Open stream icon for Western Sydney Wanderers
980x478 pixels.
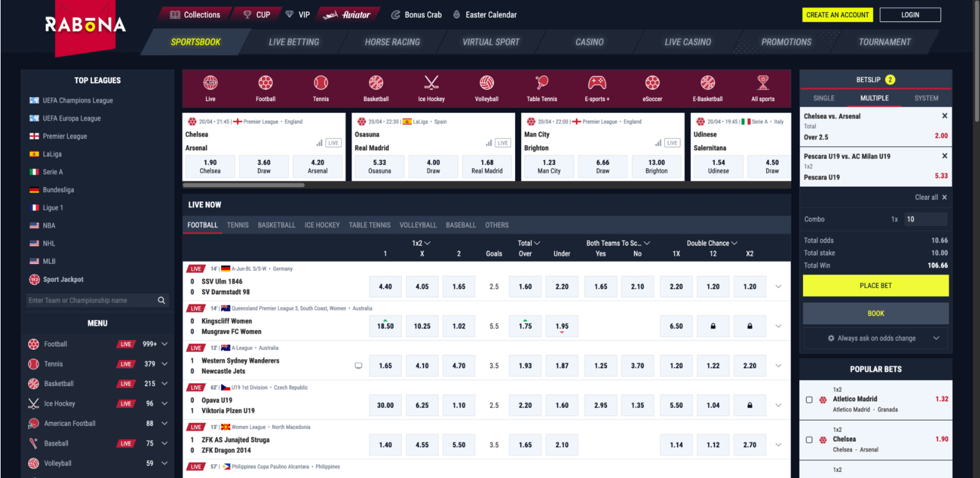[x=358, y=366]
